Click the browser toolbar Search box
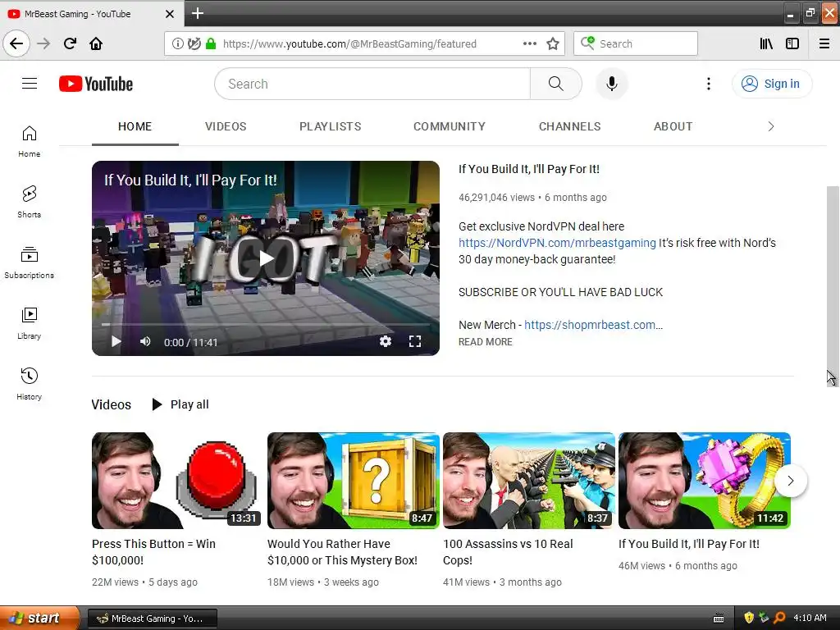The width and height of the screenshot is (840, 630). click(x=636, y=44)
